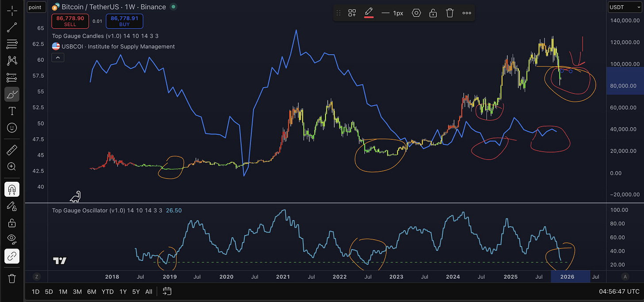
Task: Select USBCOI Institute for Supply Management label
Action: click(118, 46)
